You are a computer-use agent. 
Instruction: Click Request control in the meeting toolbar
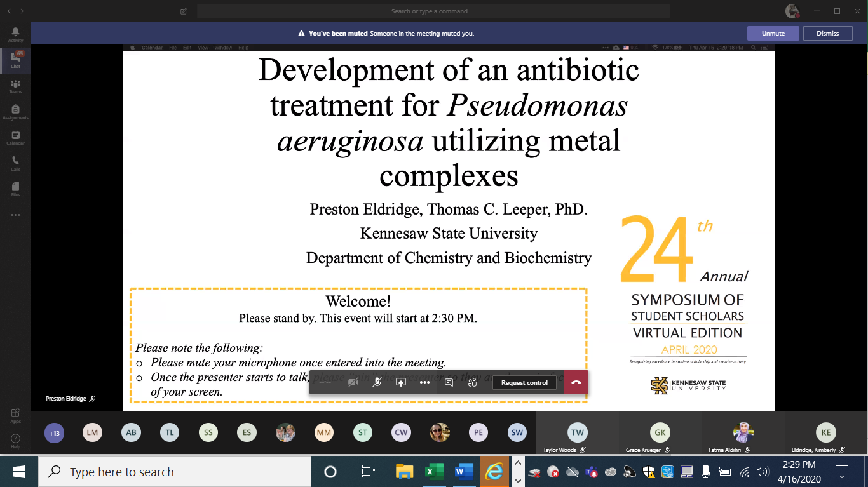pos(524,382)
